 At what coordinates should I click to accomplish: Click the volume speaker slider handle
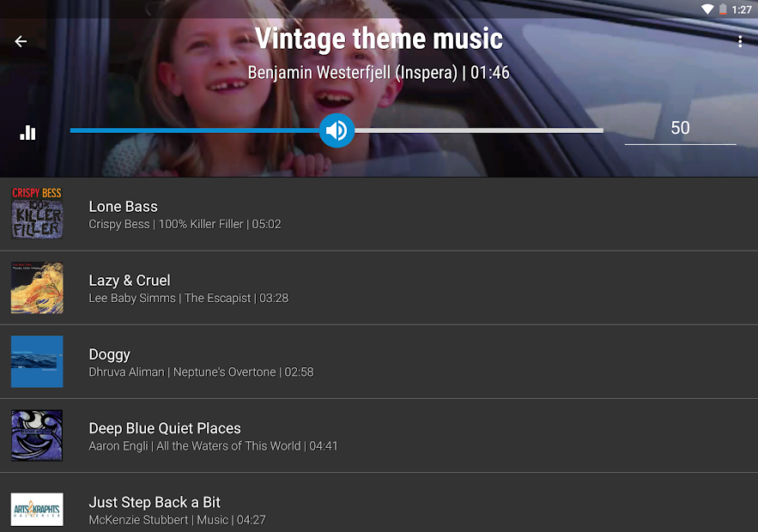tap(337, 130)
